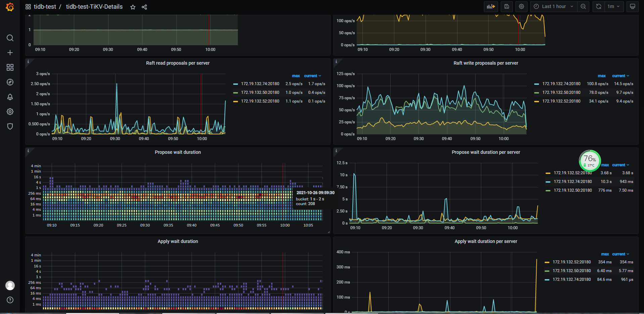Toggle 172.19.132.50:20180 series in Apply wait duration legend
This screenshot has height=314, width=644.
click(572, 271)
